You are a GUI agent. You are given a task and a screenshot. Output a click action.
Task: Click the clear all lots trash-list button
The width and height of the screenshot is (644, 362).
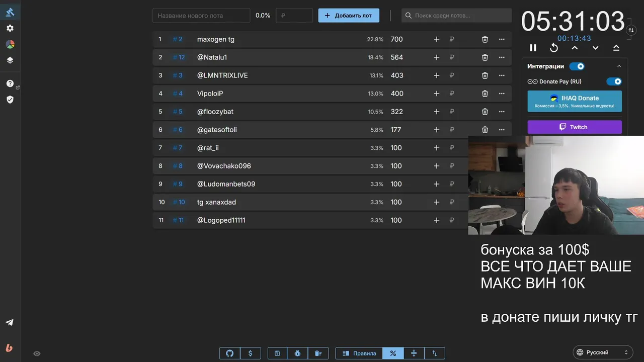pyautogui.click(x=318, y=353)
